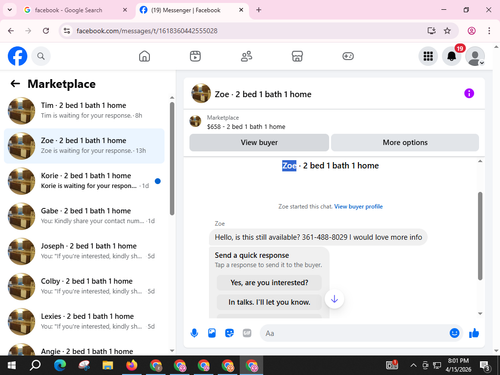Open Korie's unread conversation

click(x=84, y=181)
